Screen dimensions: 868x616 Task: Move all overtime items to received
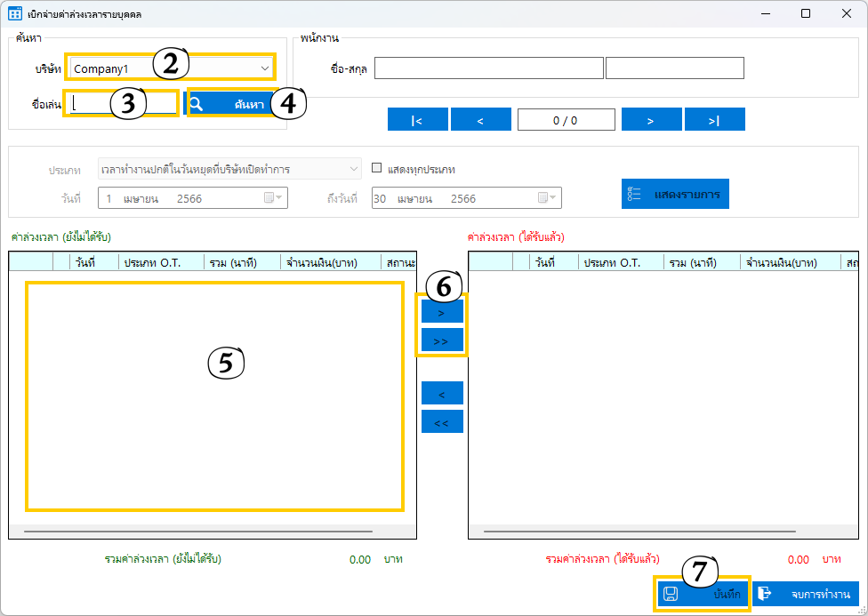click(442, 340)
